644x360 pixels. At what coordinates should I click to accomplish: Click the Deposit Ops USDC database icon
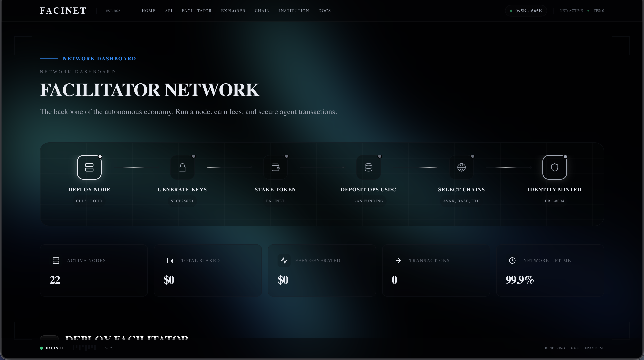(x=368, y=167)
